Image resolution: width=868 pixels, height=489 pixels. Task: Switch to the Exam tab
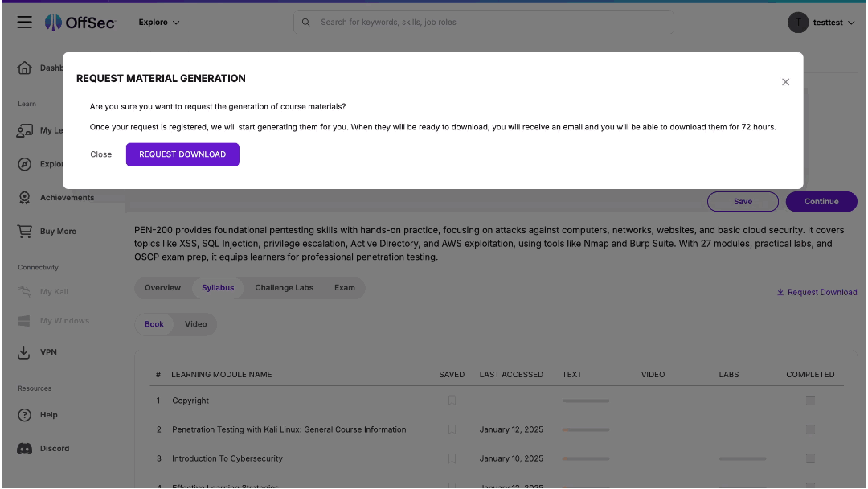(344, 287)
